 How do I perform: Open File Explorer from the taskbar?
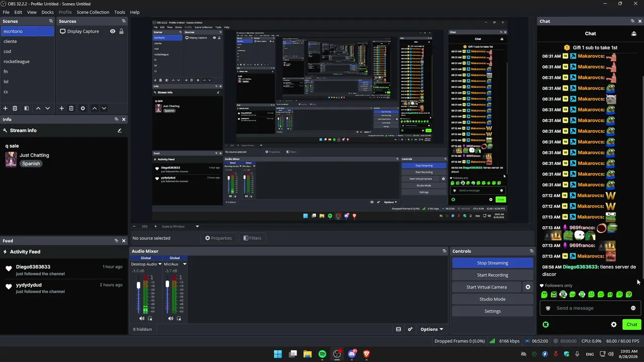click(x=307, y=354)
